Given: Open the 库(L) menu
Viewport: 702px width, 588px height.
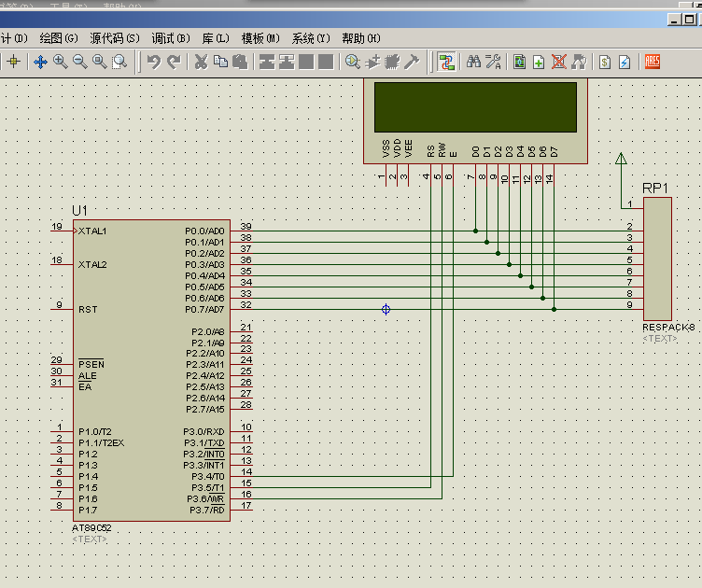Looking at the screenshot, I should (x=216, y=38).
